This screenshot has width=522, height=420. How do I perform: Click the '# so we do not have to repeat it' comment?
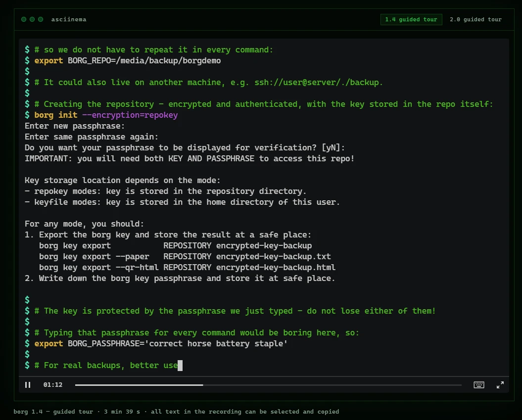149,49
